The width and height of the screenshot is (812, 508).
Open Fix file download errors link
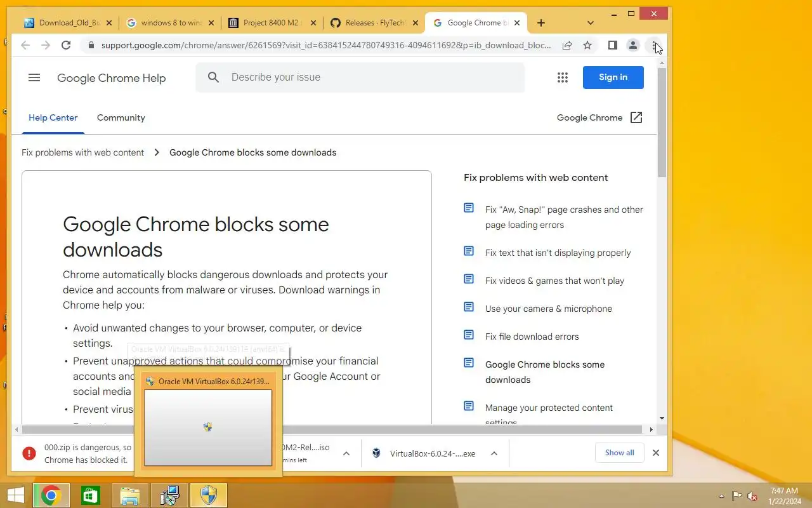click(x=532, y=337)
